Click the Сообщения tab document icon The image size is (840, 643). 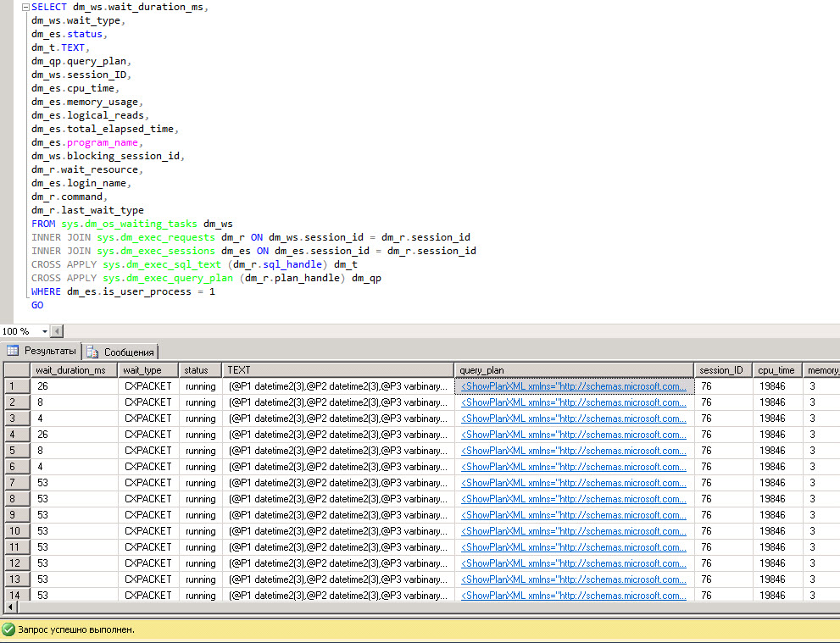click(92, 352)
